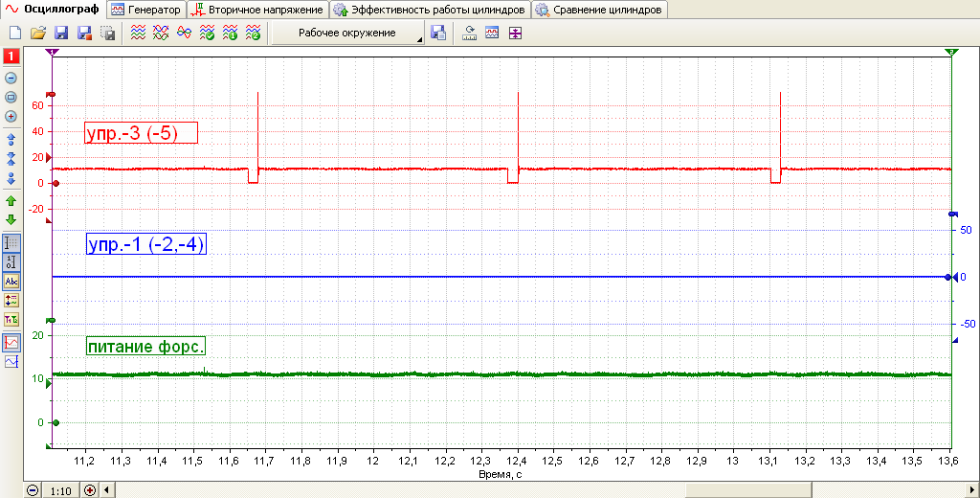This screenshot has height=498, width=980.
Task: Click the grayed-out save selection icon
Action: coord(107,34)
